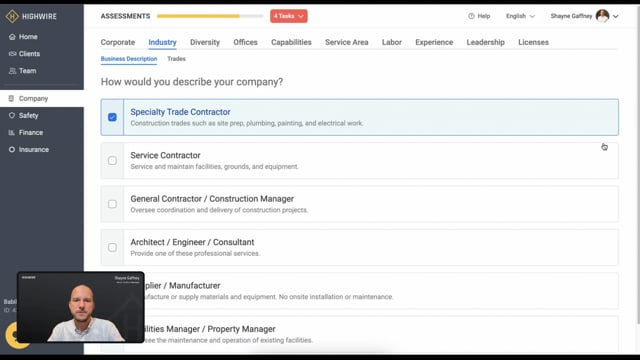
Task: Check General Contractor / Construction Manager checkbox
Action: point(112,204)
